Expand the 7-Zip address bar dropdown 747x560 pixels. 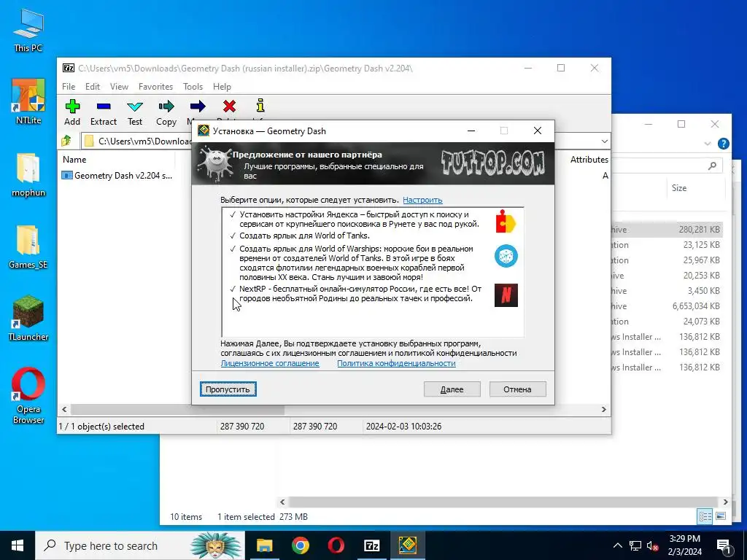click(604, 141)
